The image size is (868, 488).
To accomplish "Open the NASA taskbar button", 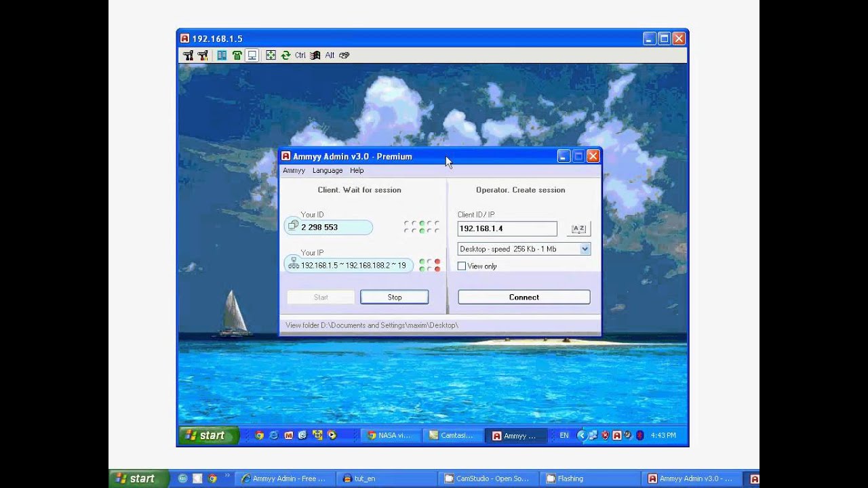I will [x=390, y=436].
